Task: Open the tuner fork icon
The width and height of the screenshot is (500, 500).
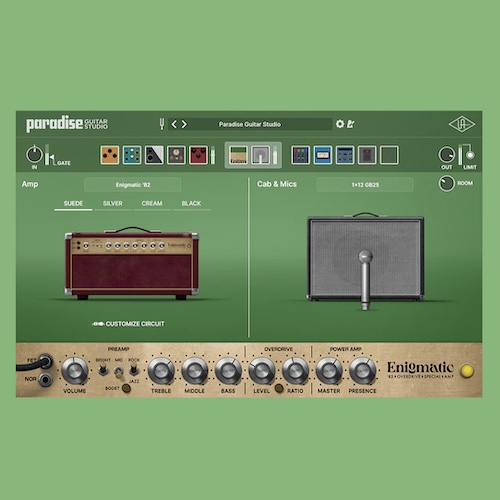Action: pos(162,124)
